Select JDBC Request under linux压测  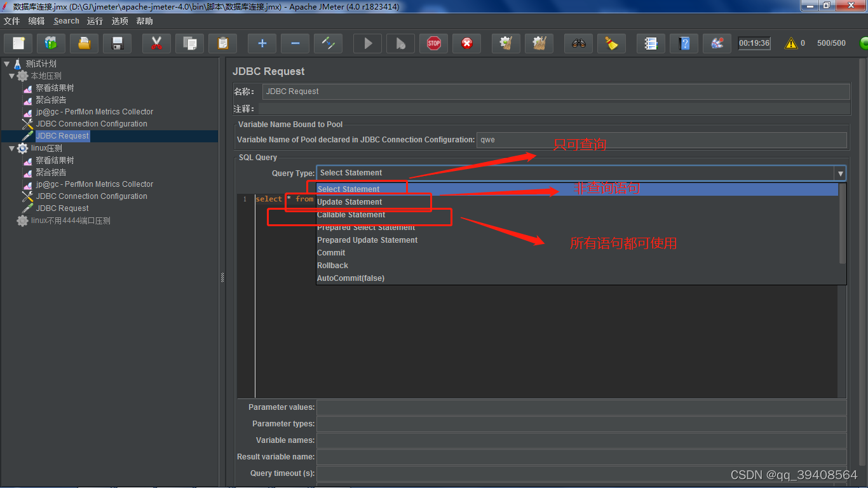point(62,208)
